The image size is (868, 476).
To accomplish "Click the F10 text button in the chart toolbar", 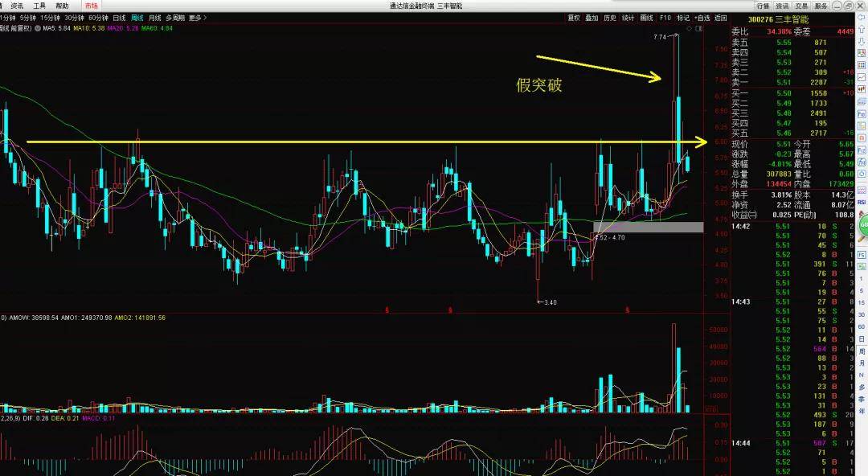I will (x=665, y=18).
